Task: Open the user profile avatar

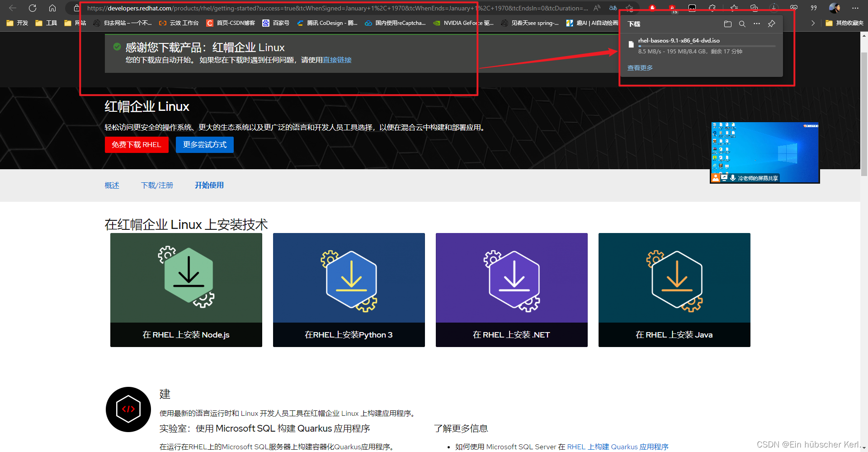Action: point(835,8)
